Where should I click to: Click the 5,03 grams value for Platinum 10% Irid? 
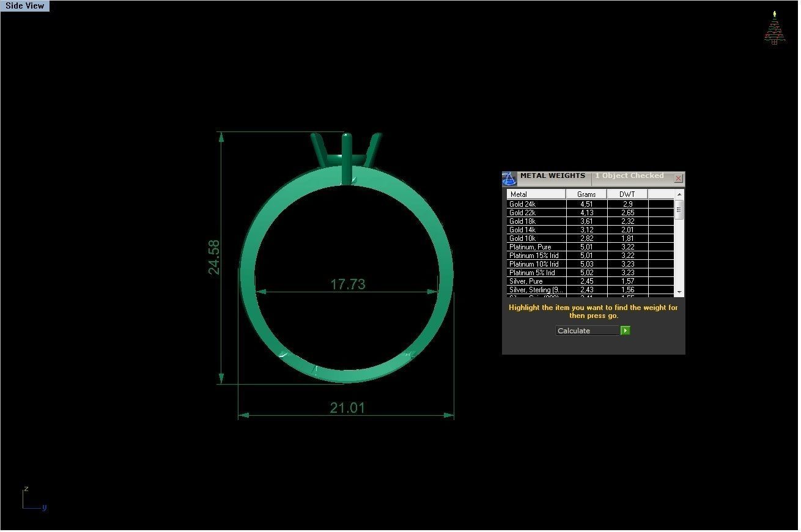pos(586,264)
